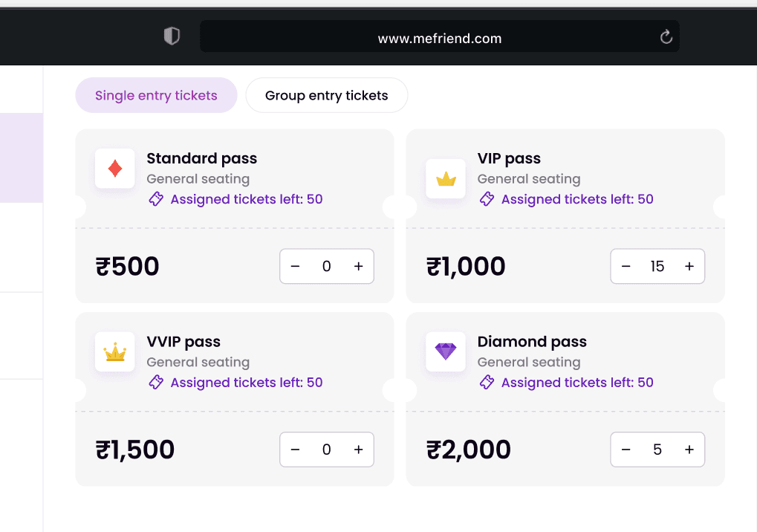Viewport: 757px width, 532px height.
Task: Reduce Diamond pass ticket count
Action: 626,450
